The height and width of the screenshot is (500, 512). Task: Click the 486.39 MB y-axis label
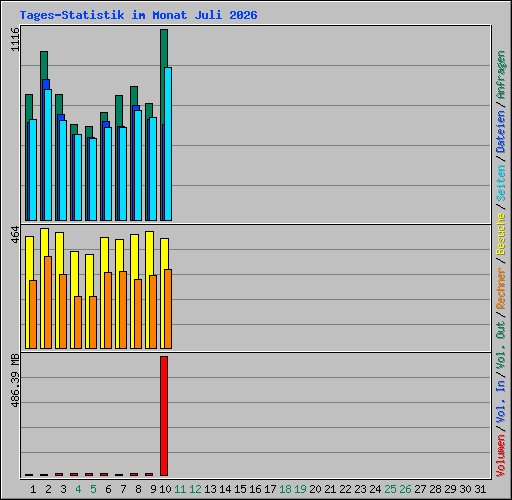[x=15, y=381]
